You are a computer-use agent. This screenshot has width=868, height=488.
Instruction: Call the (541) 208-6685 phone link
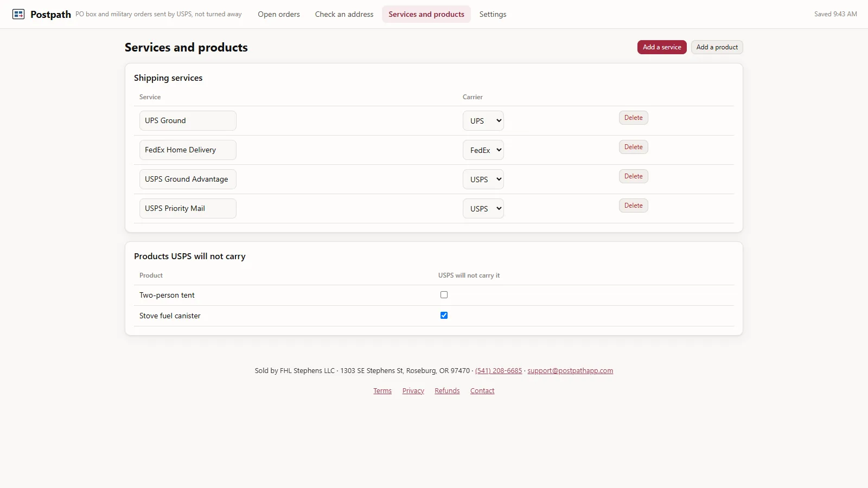click(x=499, y=371)
